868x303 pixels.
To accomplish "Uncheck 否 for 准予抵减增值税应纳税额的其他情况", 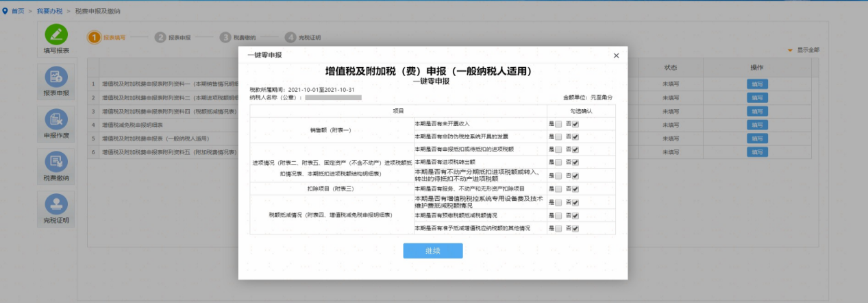I will pos(575,228).
